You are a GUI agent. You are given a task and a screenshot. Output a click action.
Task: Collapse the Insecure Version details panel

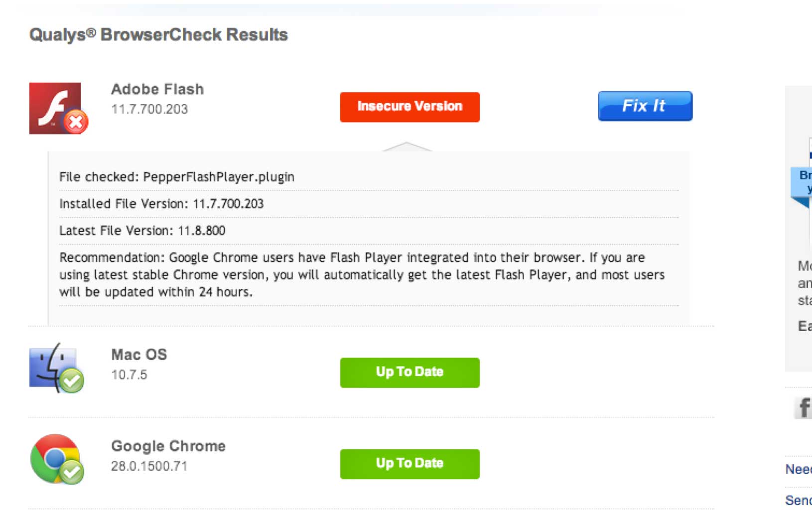pos(409,107)
